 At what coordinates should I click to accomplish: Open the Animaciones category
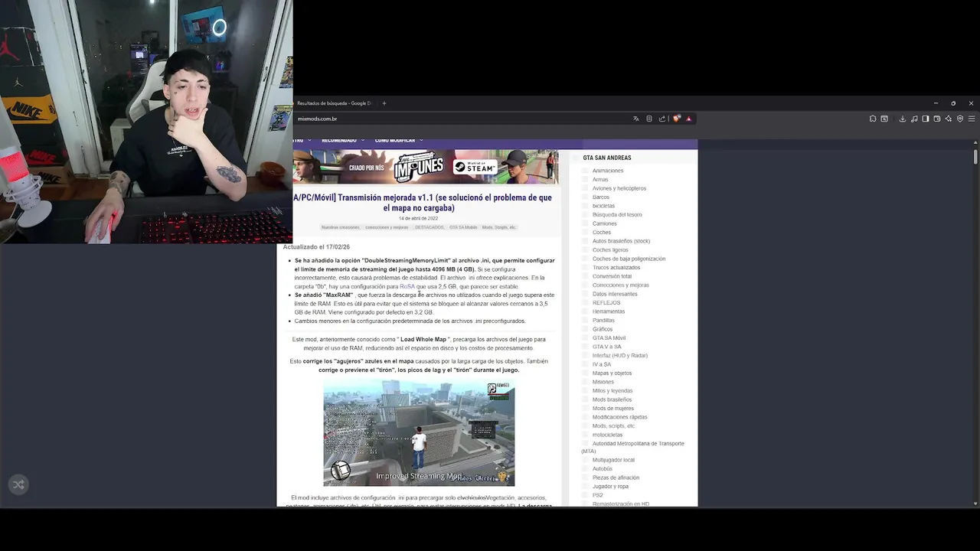pyautogui.click(x=608, y=171)
